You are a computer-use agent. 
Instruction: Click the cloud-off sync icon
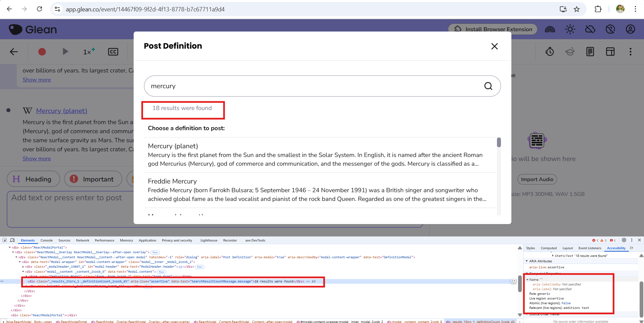coord(590,30)
